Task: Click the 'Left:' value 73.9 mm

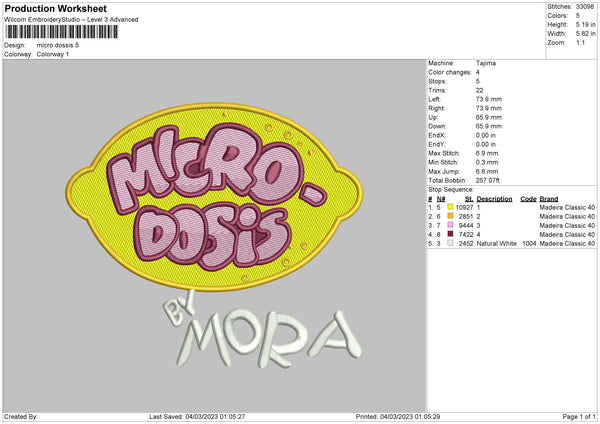Action: (x=489, y=99)
